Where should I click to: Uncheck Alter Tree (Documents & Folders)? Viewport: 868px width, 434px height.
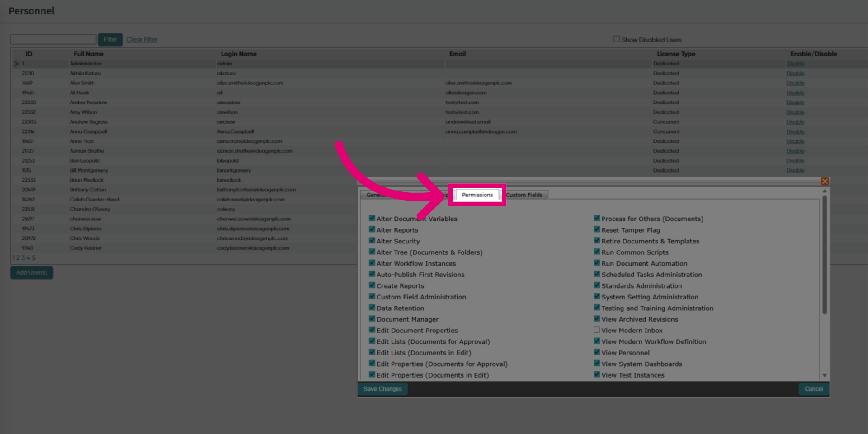(x=372, y=252)
